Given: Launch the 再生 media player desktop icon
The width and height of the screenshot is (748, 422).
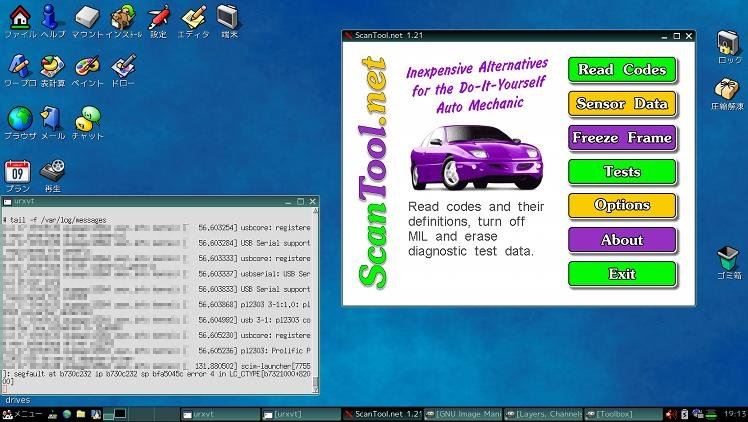Looking at the screenshot, I should pos(52,175).
